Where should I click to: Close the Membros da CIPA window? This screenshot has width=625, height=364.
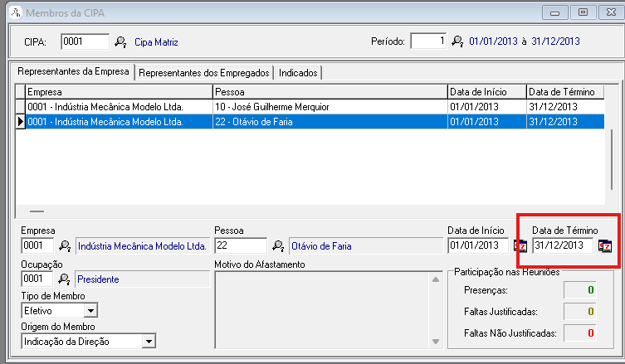click(611, 12)
